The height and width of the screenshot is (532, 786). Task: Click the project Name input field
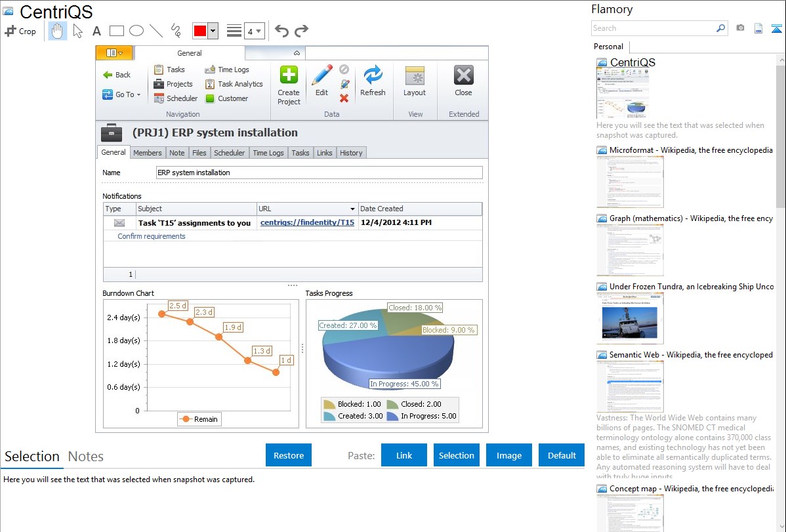click(x=320, y=173)
